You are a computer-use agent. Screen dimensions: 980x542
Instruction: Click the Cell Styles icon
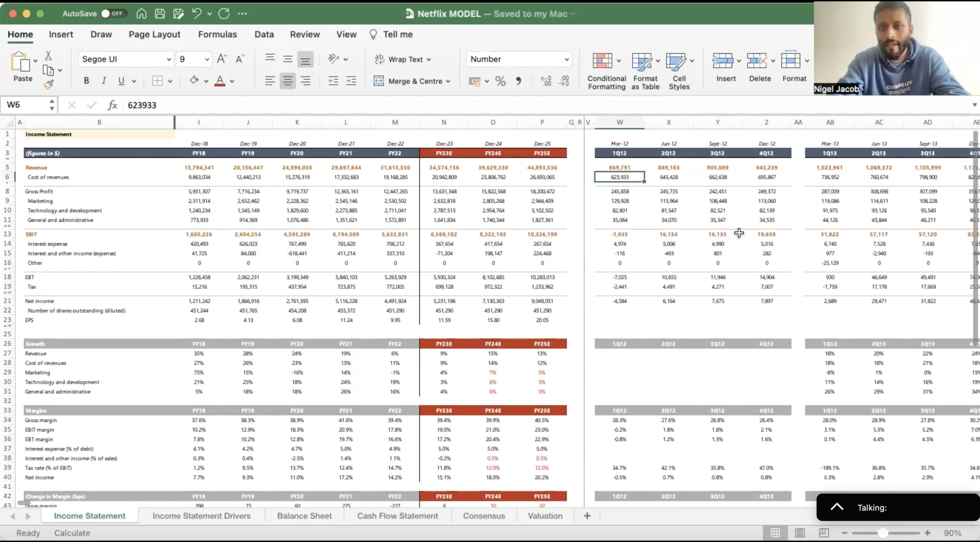coord(676,62)
